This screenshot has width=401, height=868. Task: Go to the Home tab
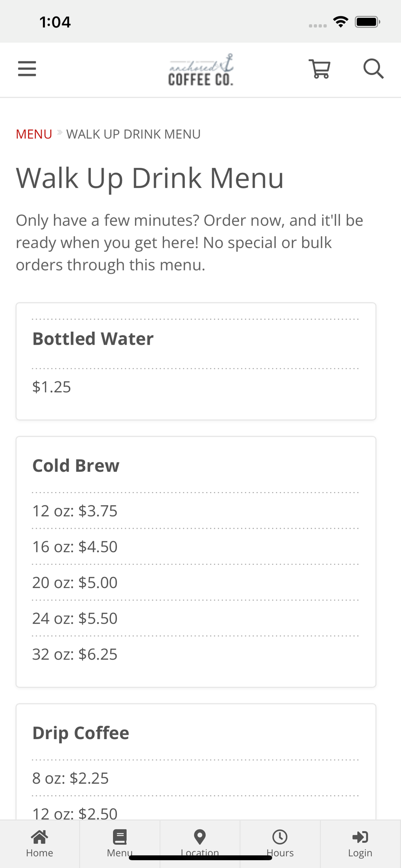click(x=39, y=843)
